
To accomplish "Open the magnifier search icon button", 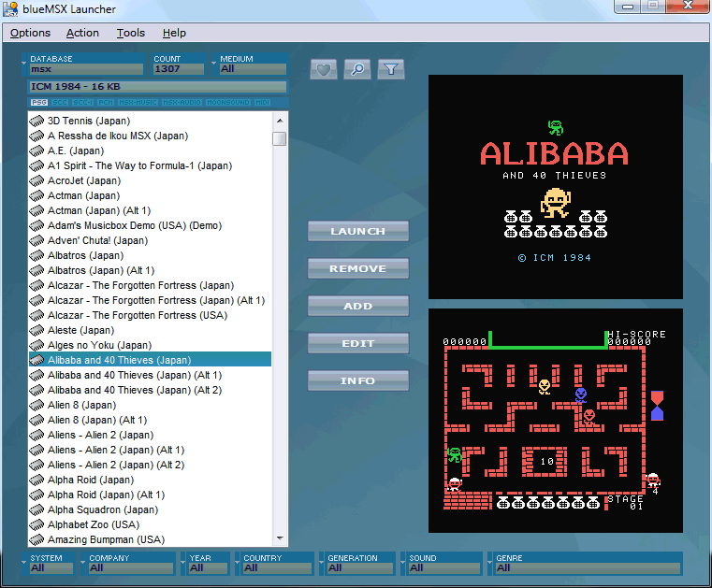I will click(x=356, y=69).
